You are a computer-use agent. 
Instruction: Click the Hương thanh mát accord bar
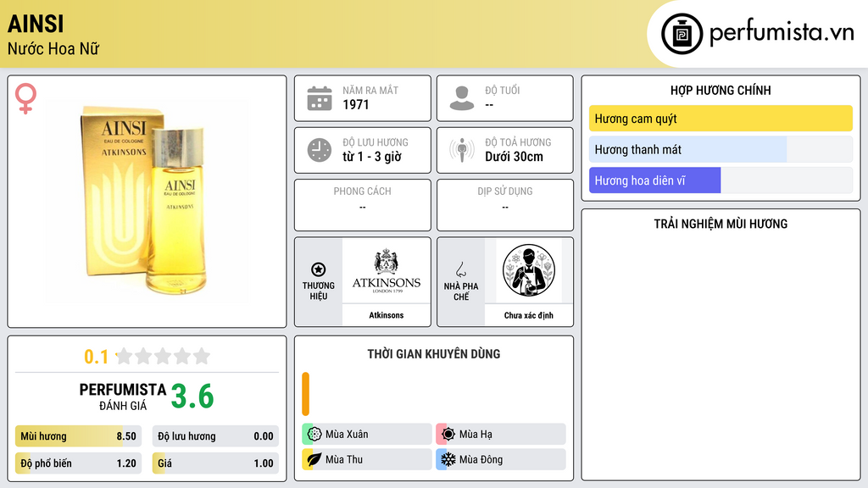tap(721, 149)
